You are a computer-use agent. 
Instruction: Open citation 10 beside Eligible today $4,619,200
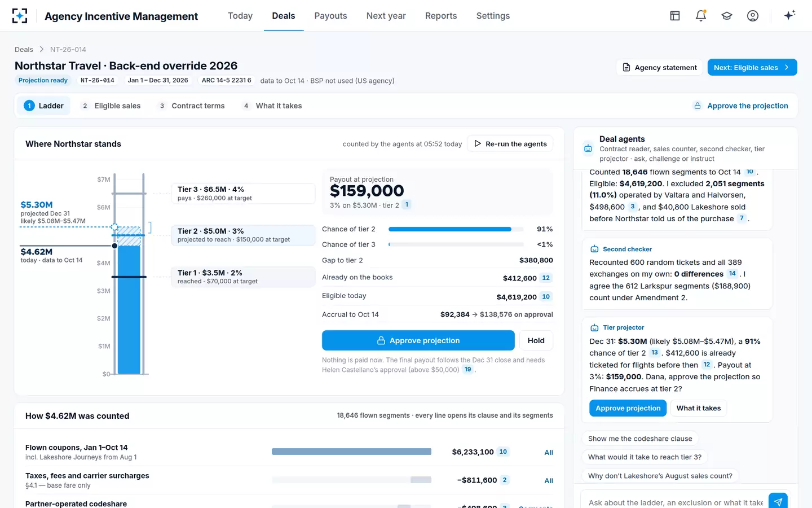(546, 296)
